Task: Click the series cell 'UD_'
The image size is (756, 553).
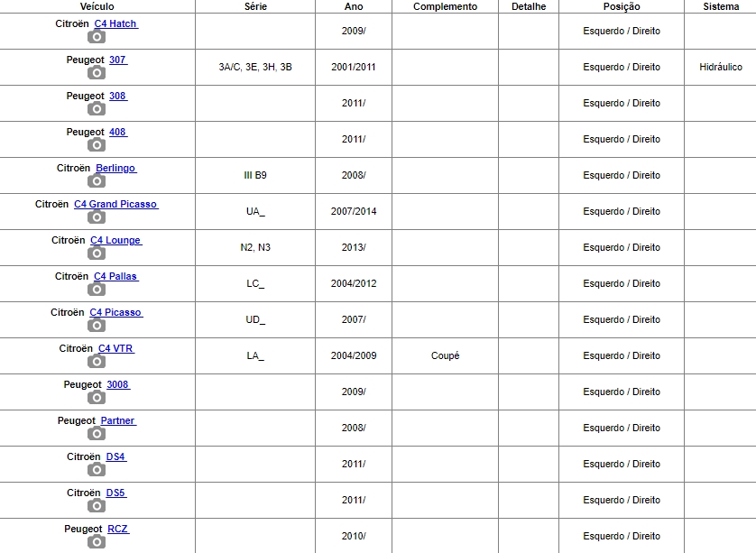Action: 255,319
